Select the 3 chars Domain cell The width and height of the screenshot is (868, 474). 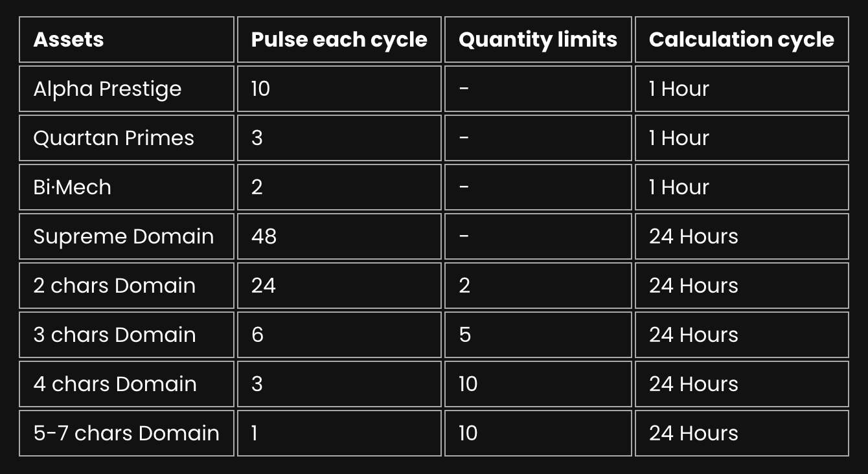point(126,335)
